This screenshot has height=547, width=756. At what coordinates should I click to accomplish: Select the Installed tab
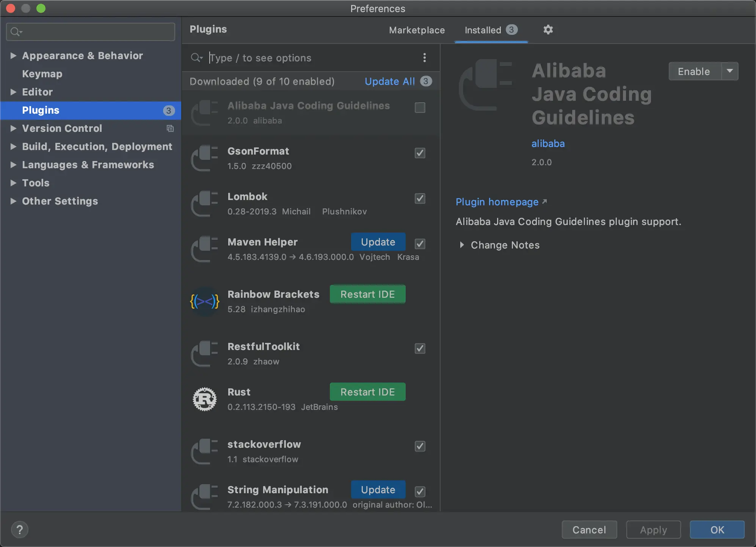(x=483, y=30)
